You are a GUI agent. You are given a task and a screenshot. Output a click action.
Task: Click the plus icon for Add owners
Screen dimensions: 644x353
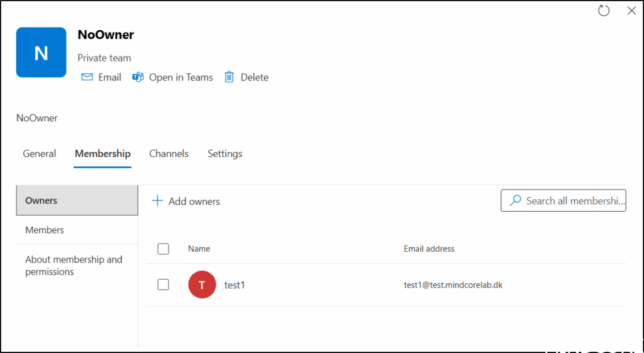pyautogui.click(x=157, y=201)
